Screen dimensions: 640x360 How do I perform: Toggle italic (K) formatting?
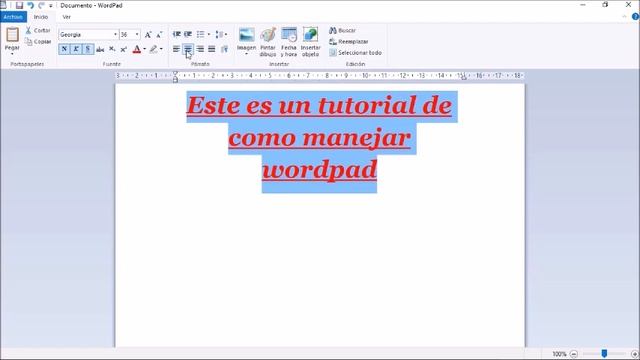pos(76,49)
